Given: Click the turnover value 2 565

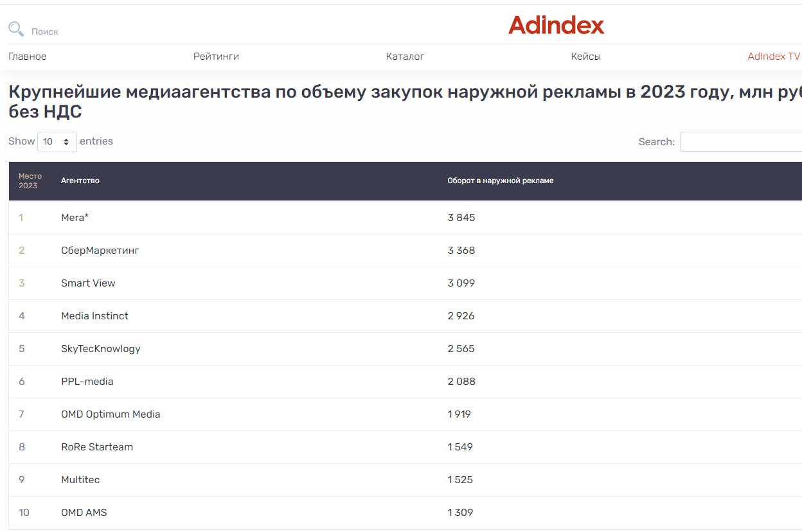Looking at the screenshot, I should [461, 349].
